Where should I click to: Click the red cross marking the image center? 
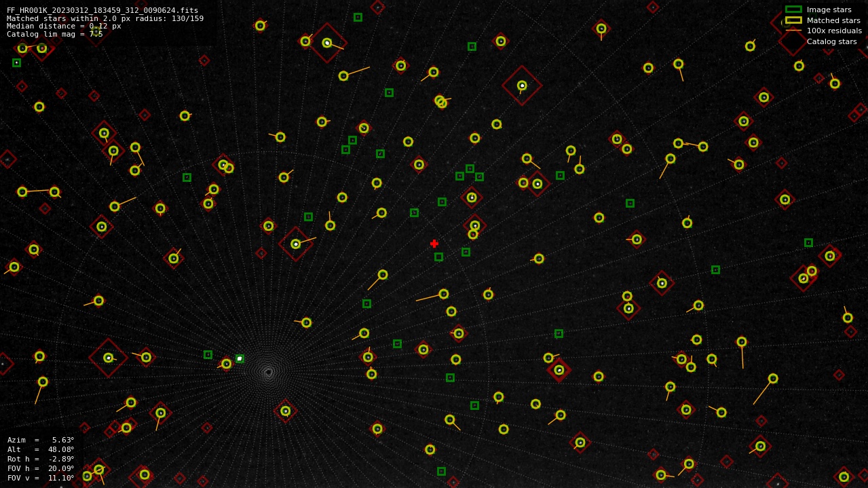pos(434,244)
